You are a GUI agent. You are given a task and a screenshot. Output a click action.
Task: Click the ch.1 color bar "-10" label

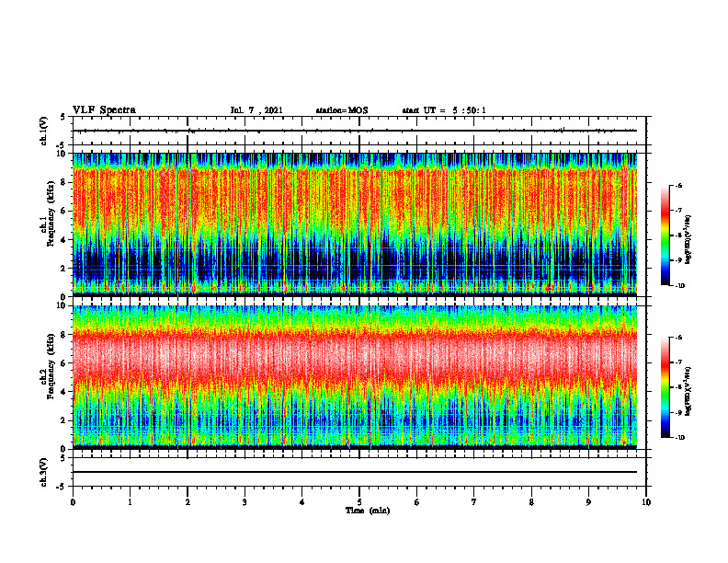679,286
